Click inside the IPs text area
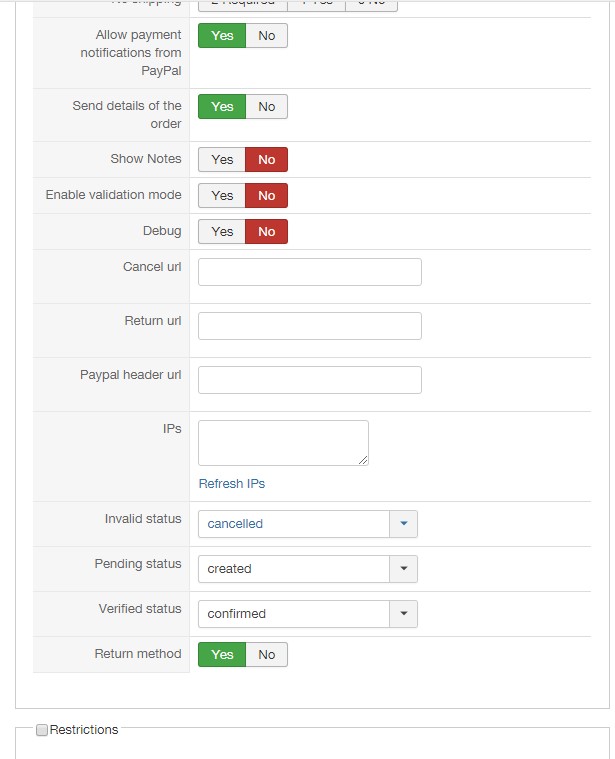 coord(283,442)
